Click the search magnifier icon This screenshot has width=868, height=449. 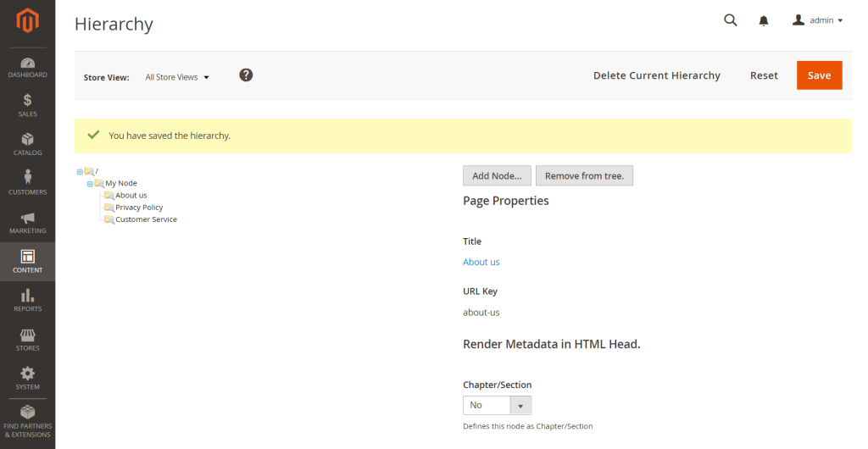(730, 20)
